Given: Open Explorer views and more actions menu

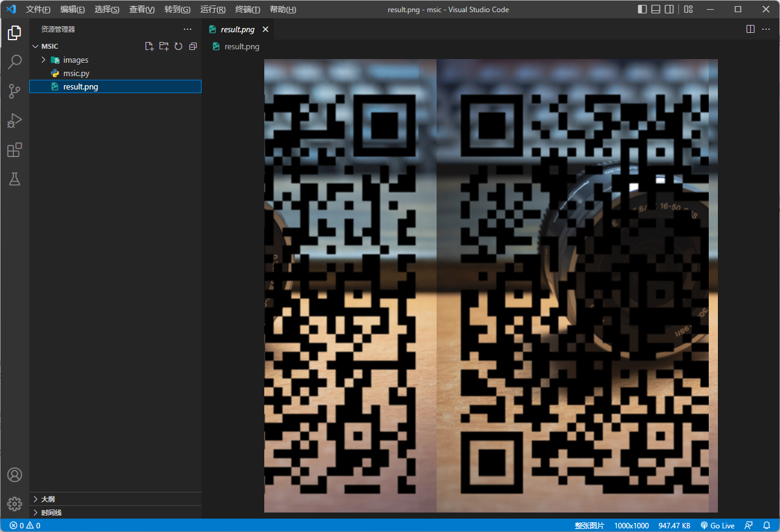Looking at the screenshot, I should coord(188,29).
